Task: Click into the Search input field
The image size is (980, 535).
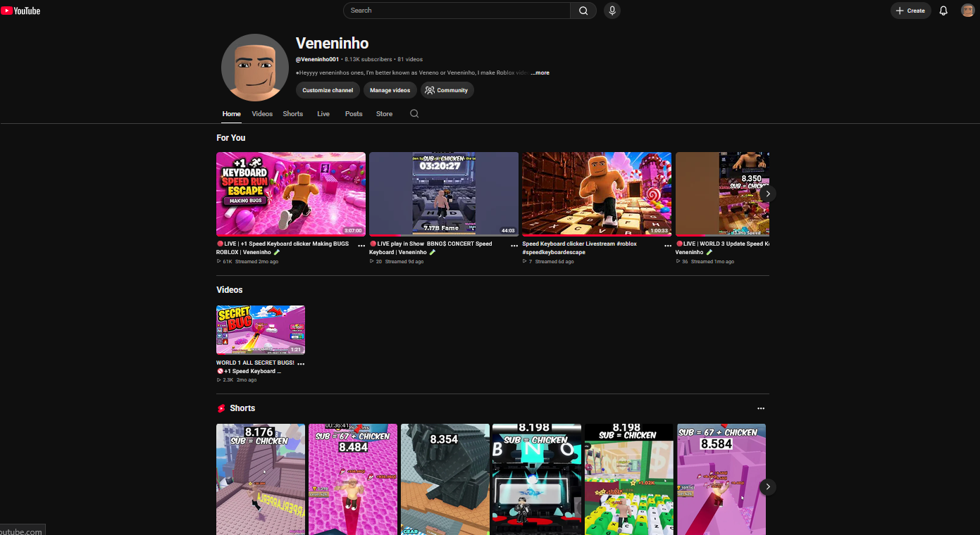Action: pos(457,11)
